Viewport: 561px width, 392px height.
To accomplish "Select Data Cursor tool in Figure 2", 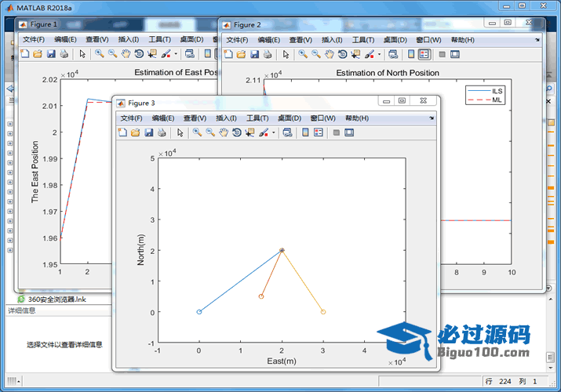I will pyautogui.click(x=355, y=54).
